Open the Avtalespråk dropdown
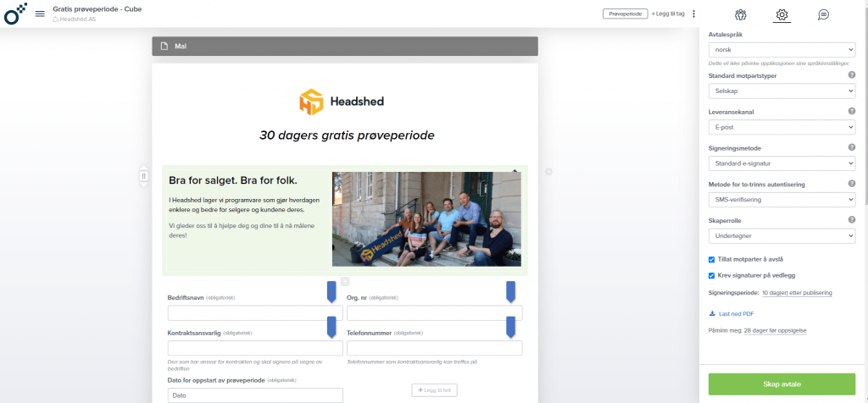Viewport: 868px width, 403px height. (782, 50)
